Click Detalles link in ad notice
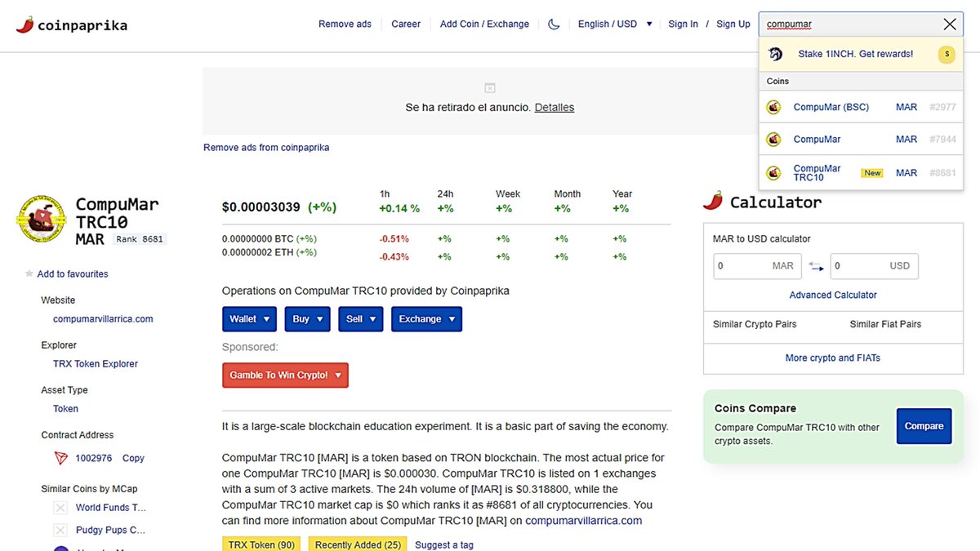 (555, 108)
